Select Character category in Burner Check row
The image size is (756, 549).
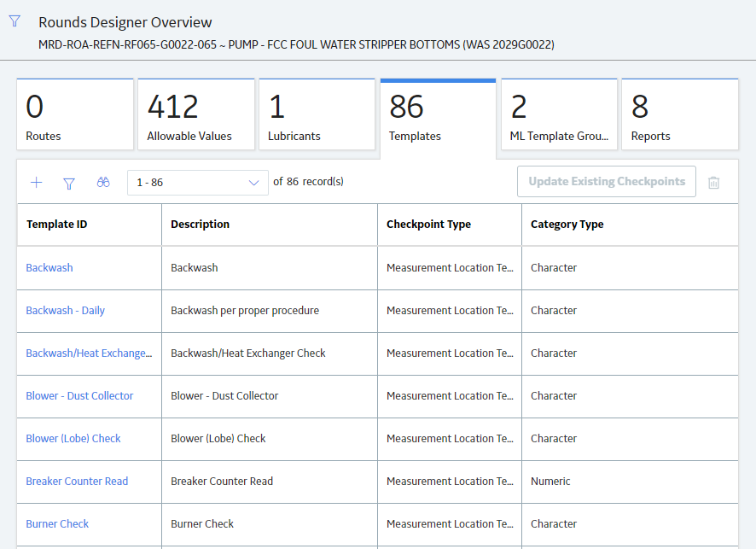point(630,524)
